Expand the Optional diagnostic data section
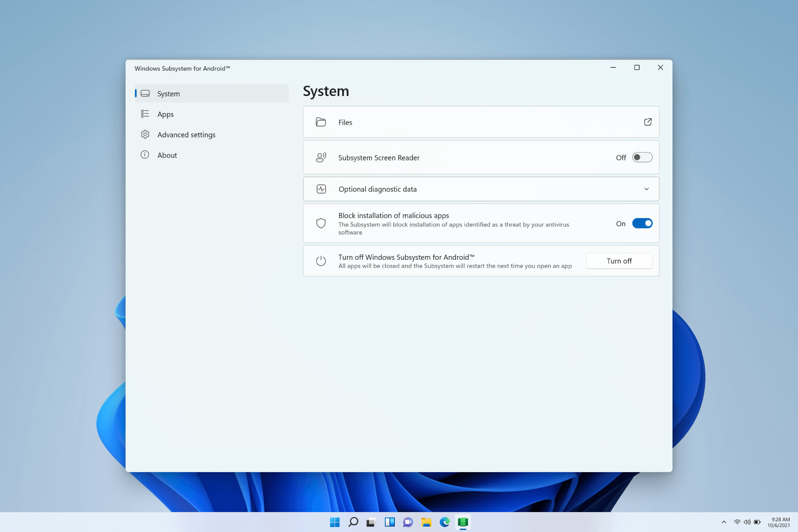 pos(647,189)
